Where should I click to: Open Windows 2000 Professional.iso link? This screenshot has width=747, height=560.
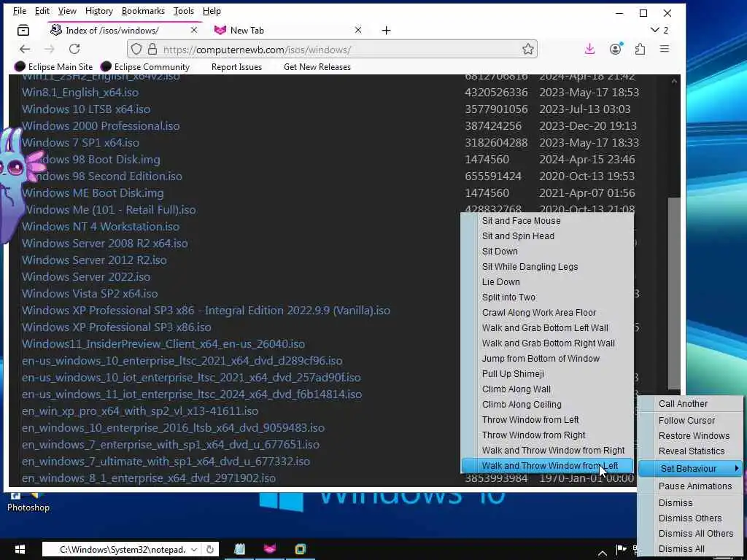[x=101, y=125]
